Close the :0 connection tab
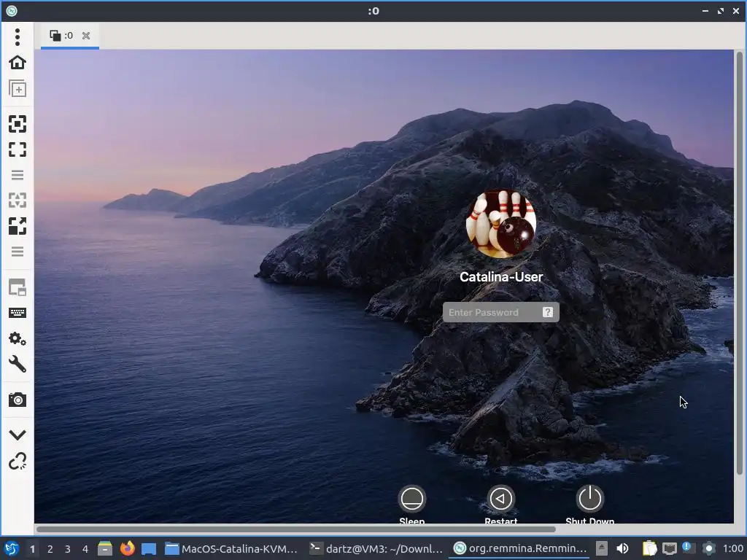 point(86,36)
